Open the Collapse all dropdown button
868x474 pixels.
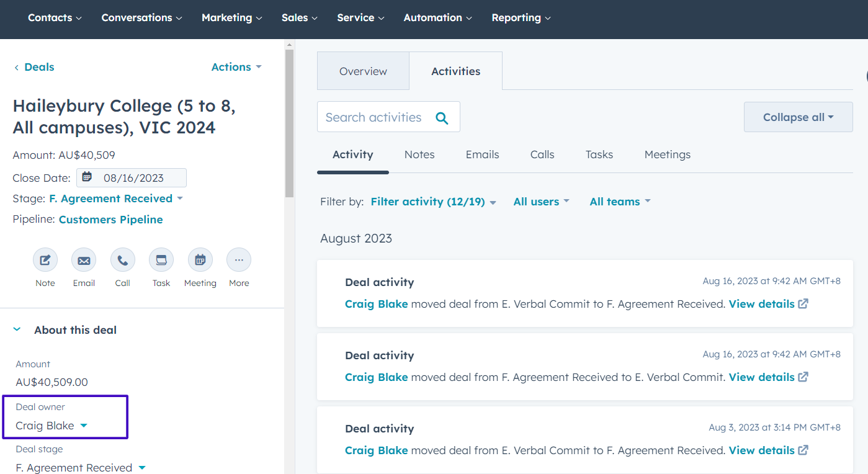[x=798, y=117]
